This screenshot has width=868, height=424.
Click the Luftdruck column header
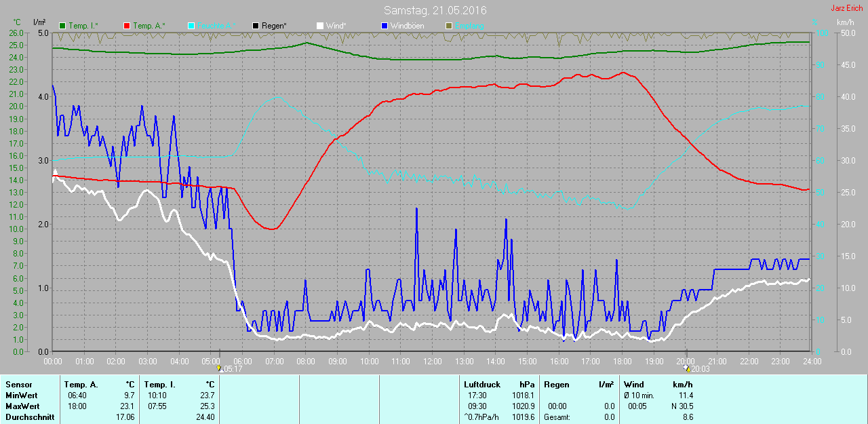click(x=481, y=385)
